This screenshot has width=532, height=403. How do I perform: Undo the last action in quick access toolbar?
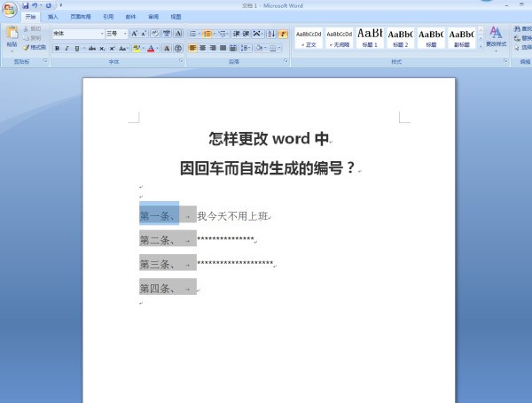click(x=35, y=6)
